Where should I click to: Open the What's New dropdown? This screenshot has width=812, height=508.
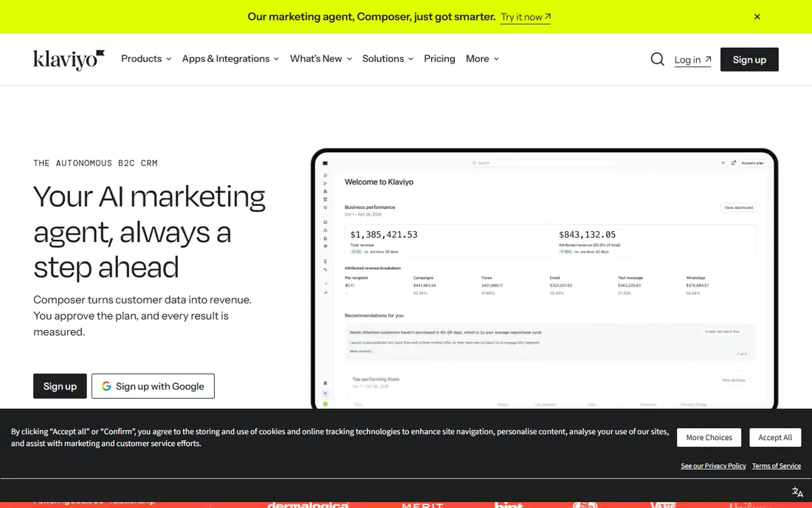point(321,58)
